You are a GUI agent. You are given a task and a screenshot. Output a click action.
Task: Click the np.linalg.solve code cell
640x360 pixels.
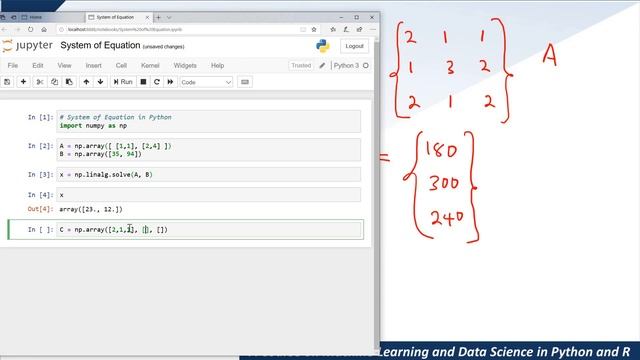pos(209,174)
